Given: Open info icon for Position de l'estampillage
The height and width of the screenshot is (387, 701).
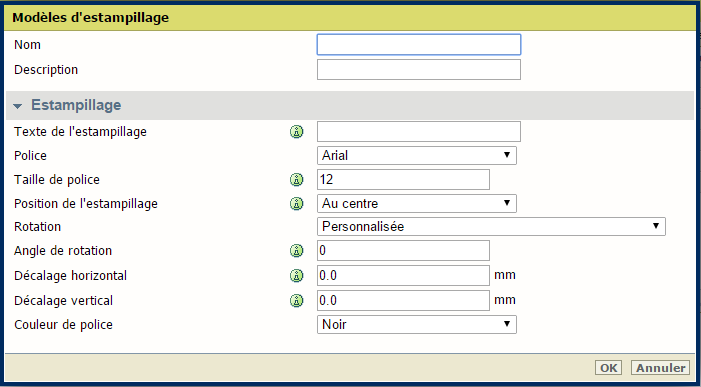Looking at the screenshot, I should tap(296, 204).
